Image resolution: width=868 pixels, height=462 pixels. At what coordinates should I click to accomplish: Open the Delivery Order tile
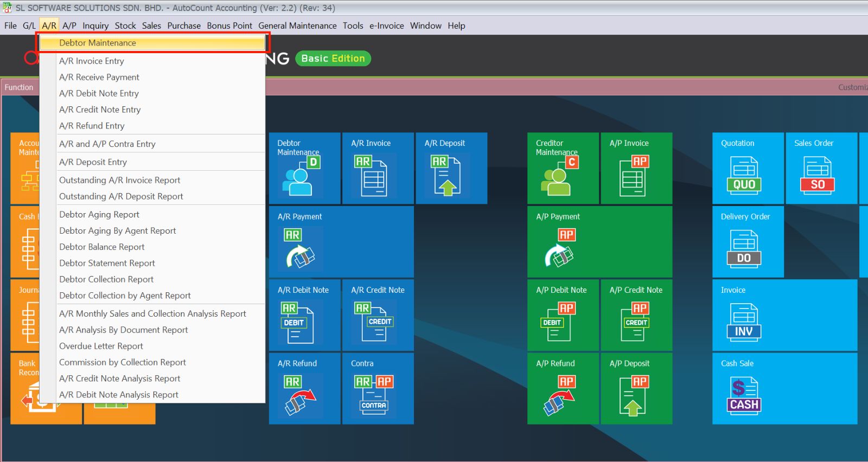click(x=748, y=241)
